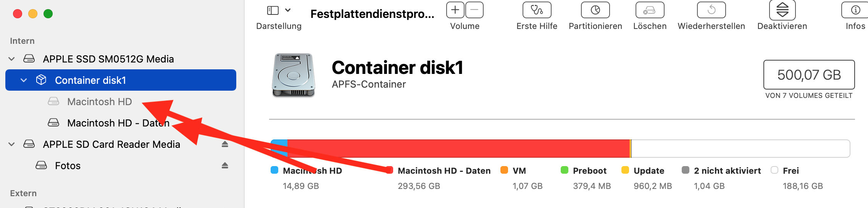Collapse the APPLE SSD SM0512G Media tree
Image resolution: width=868 pixels, height=208 pixels.
pyautogui.click(x=12, y=59)
